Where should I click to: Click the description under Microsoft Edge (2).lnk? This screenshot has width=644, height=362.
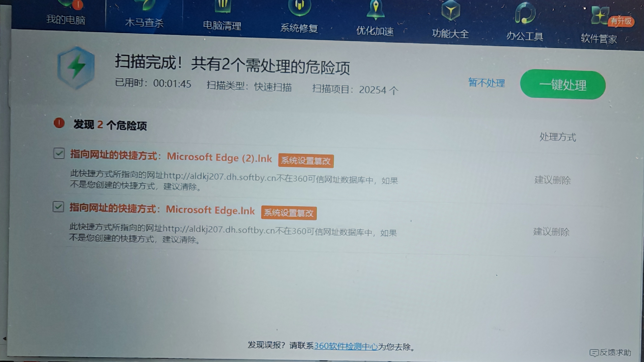234,180
